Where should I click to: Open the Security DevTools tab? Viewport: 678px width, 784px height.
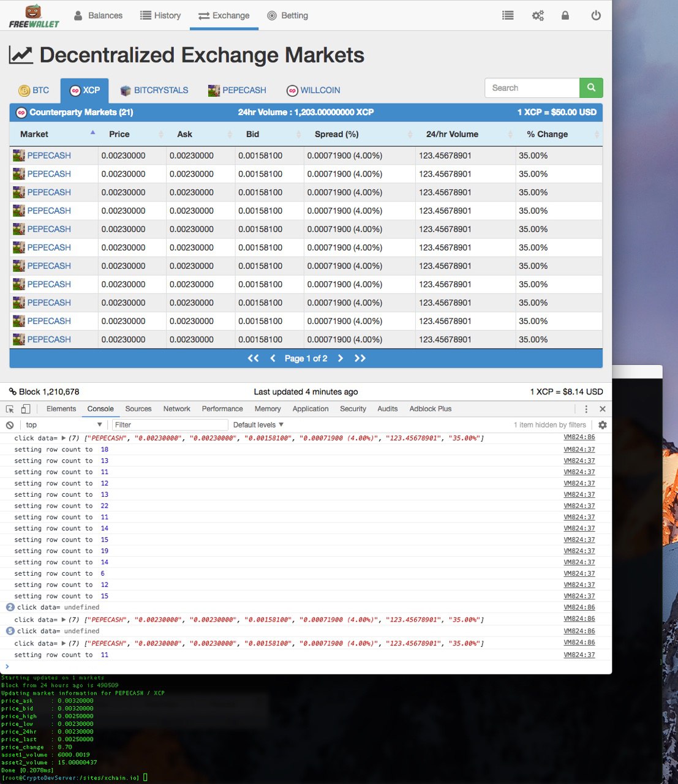[353, 409]
